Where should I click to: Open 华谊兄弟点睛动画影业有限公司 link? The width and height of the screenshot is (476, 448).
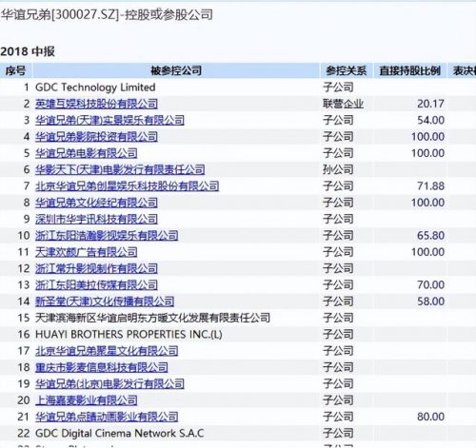coord(107,417)
